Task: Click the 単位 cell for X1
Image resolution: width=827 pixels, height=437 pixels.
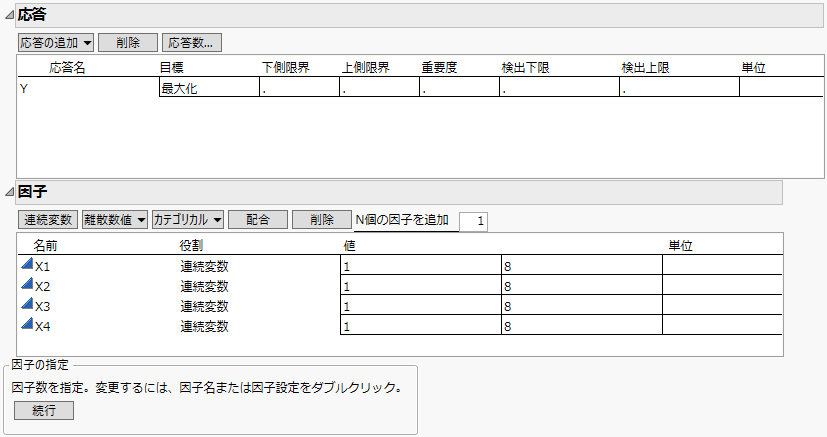Action: tap(722, 265)
